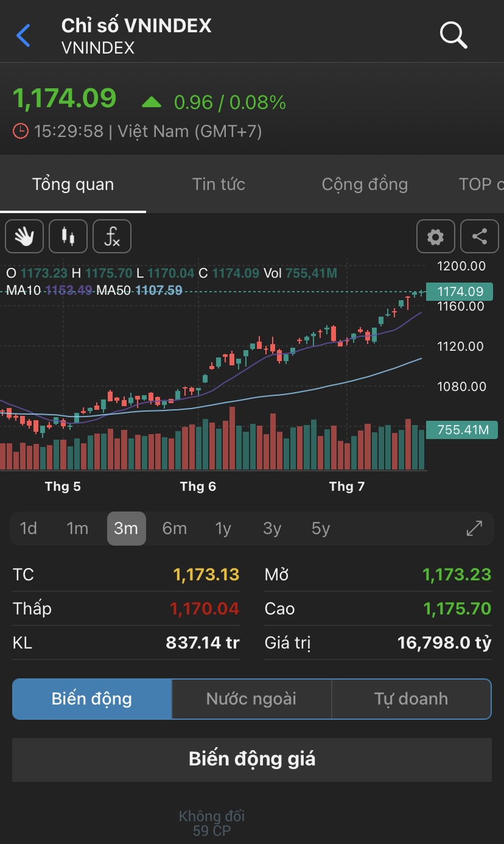The width and height of the screenshot is (504, 844).
Task: Select the Nước ngoài segment
Action: (251, 699)
